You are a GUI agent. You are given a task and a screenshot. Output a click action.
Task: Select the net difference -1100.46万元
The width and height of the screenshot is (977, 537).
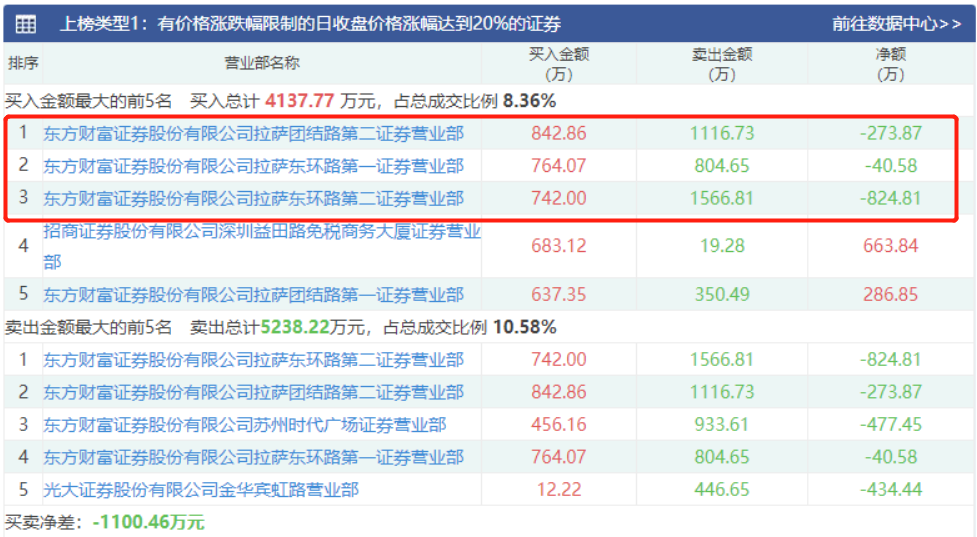(x=148, y=522)
